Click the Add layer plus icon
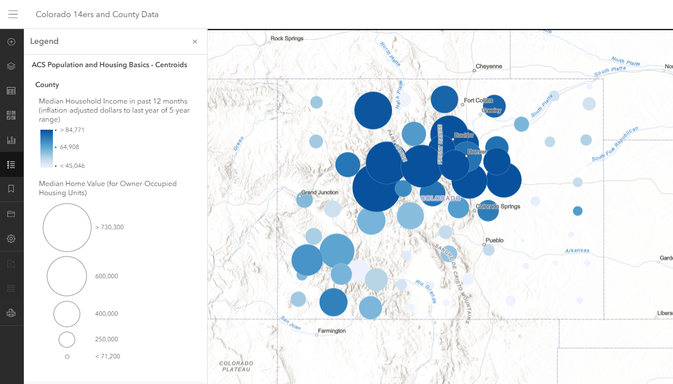The image size is (673, 384). click(12, 42)
